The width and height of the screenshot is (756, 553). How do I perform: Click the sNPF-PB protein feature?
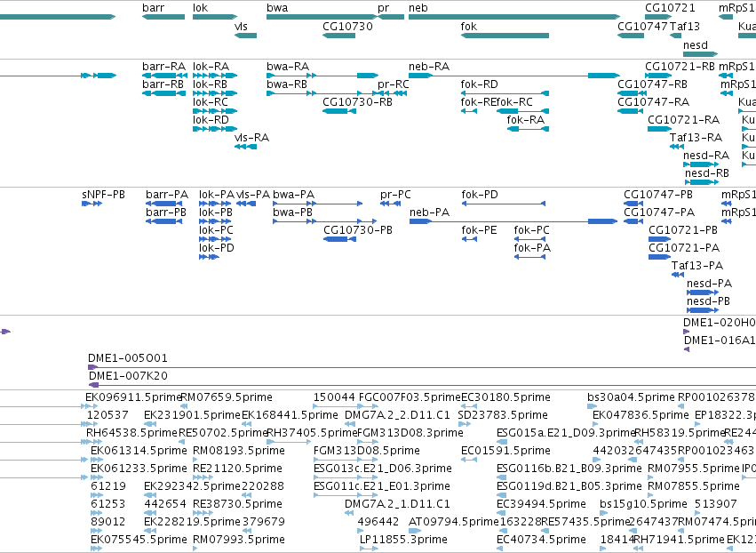tap(92, 204)
